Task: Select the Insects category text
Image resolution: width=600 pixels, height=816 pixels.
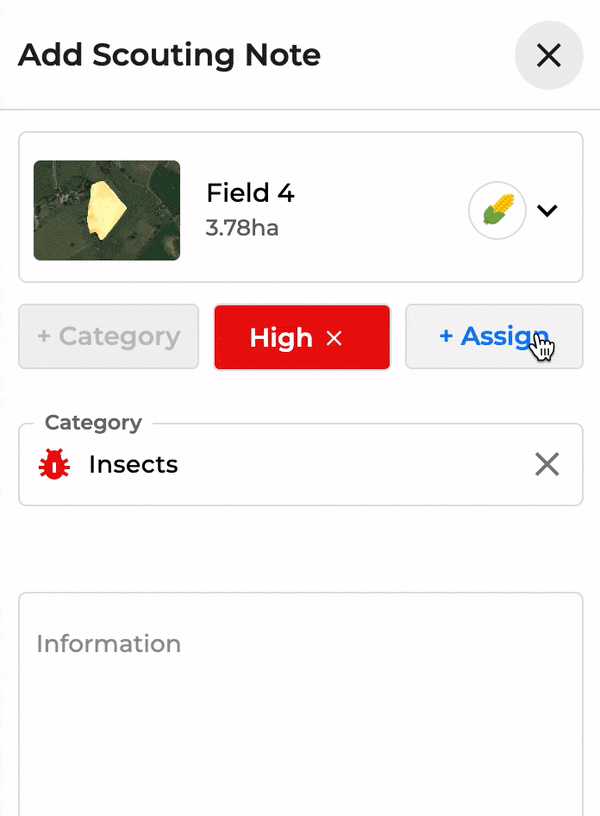Action: (133, 464)
